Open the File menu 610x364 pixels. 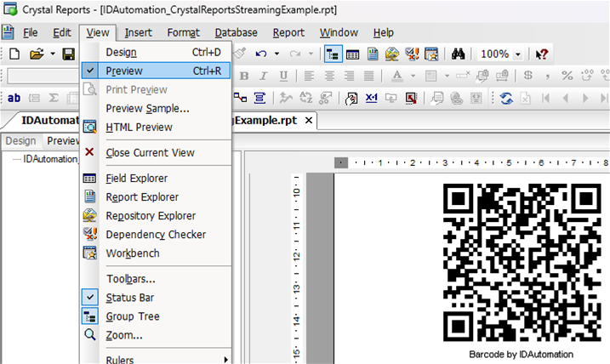point(31,33)
